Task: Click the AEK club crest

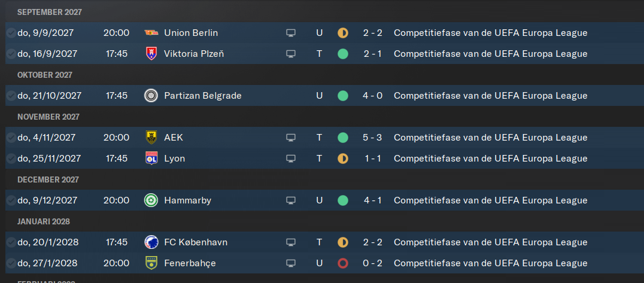Action: 151,137
